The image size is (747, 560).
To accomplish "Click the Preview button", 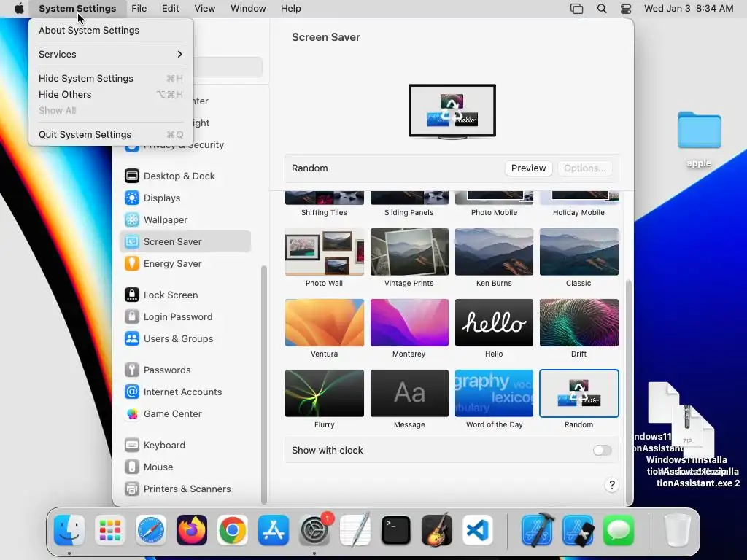I will tap(528, 168).
